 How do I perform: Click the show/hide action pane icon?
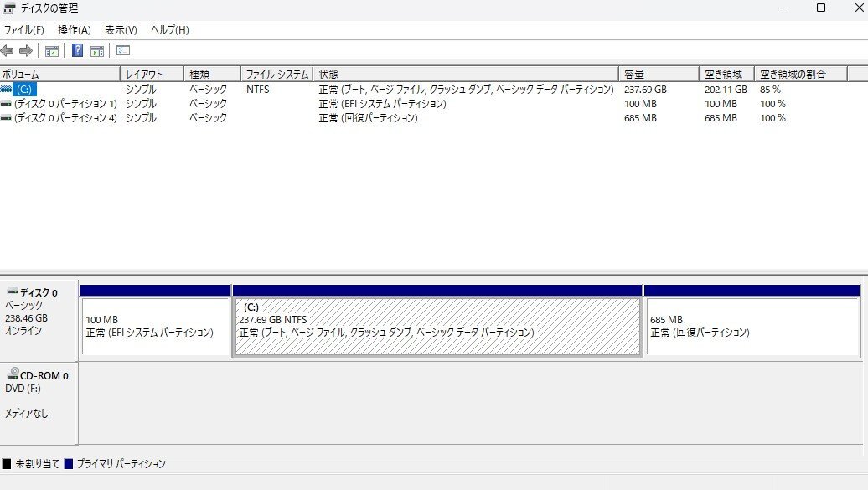click(97, 51)
